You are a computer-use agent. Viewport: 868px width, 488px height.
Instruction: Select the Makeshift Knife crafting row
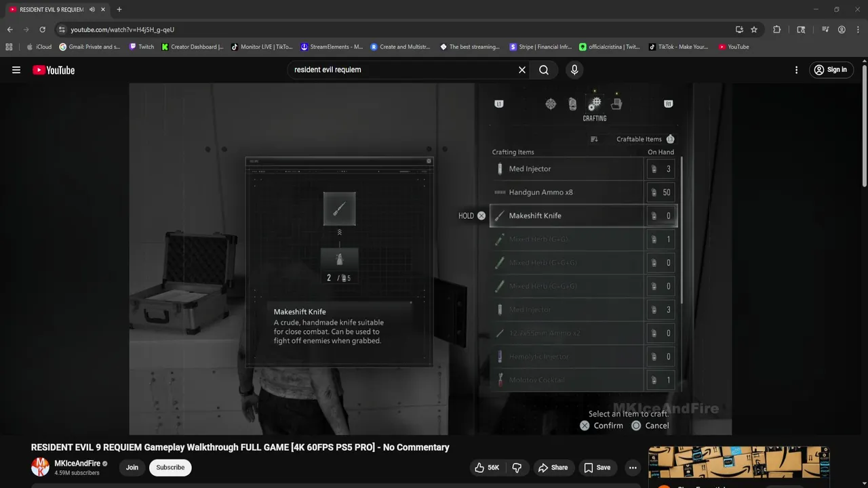tap(583, 216)
